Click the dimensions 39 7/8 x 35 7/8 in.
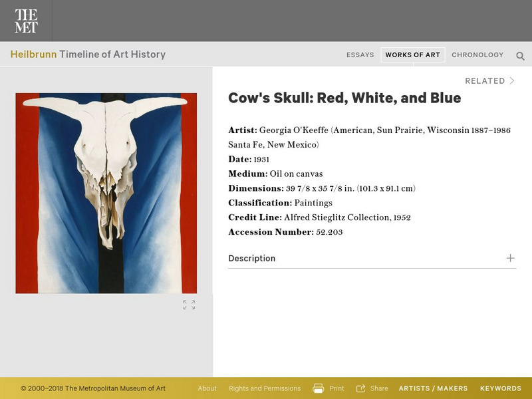Image resolution: width=532 pixels, height=399 pixels. pos(320,189)
